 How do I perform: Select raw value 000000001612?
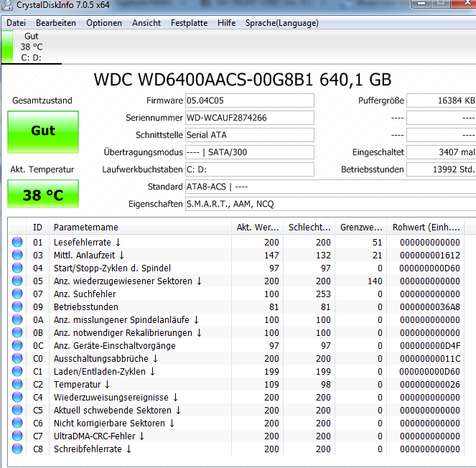click(x=429, y=256)
